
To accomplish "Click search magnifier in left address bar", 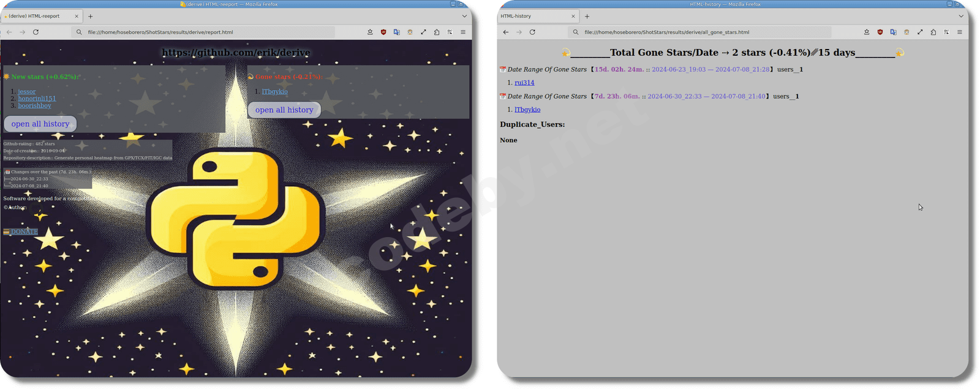I will (x=79, y=32).
